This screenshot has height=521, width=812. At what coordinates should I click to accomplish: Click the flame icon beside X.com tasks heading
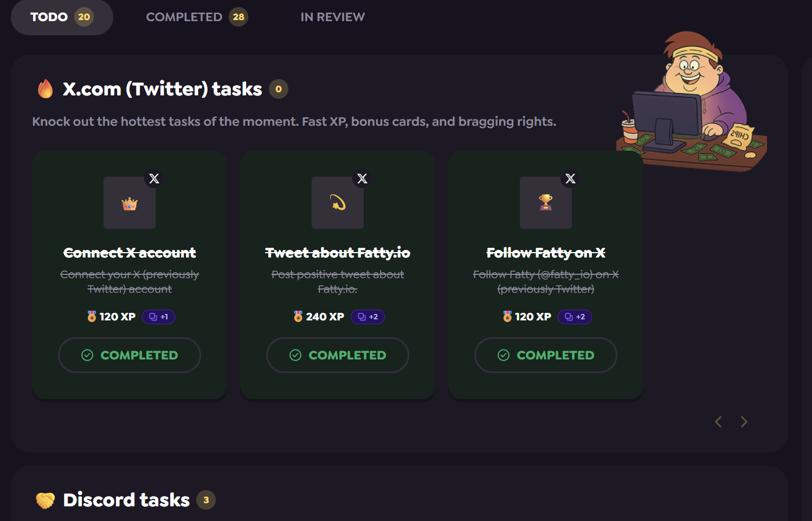[x=46, y=89]
